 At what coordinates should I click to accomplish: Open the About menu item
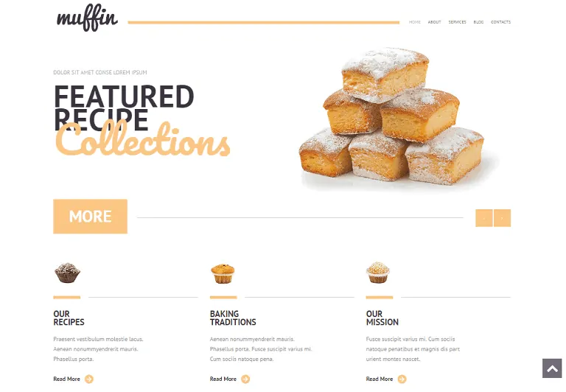pyautogui.click(x=434, y=22)
